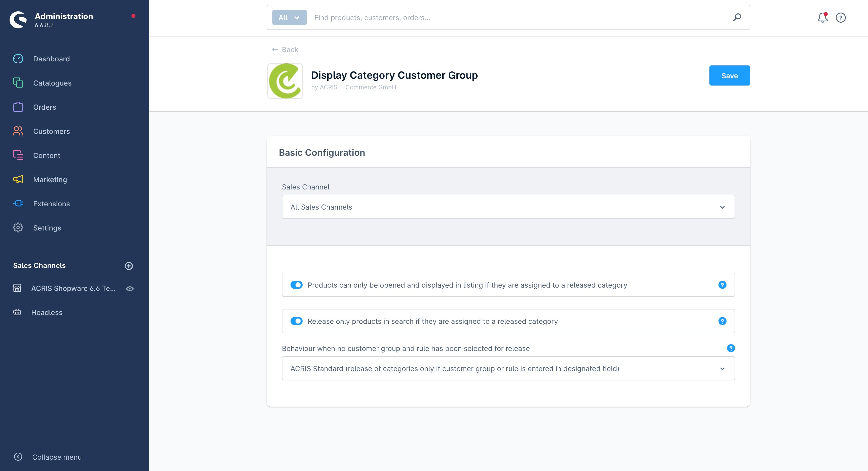
Task: Open the Orders menu item
Action: pyautogui.click(x=45, y=107)
